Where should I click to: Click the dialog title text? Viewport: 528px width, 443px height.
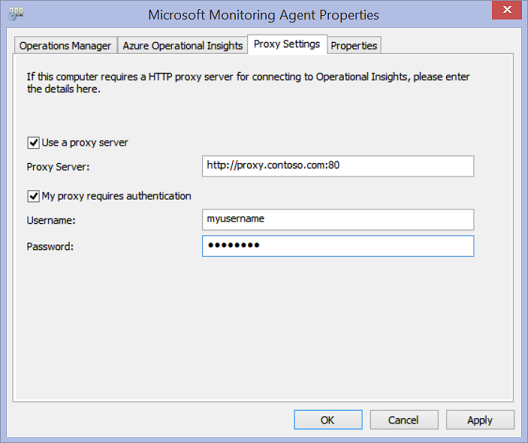(x=264, y=15)
